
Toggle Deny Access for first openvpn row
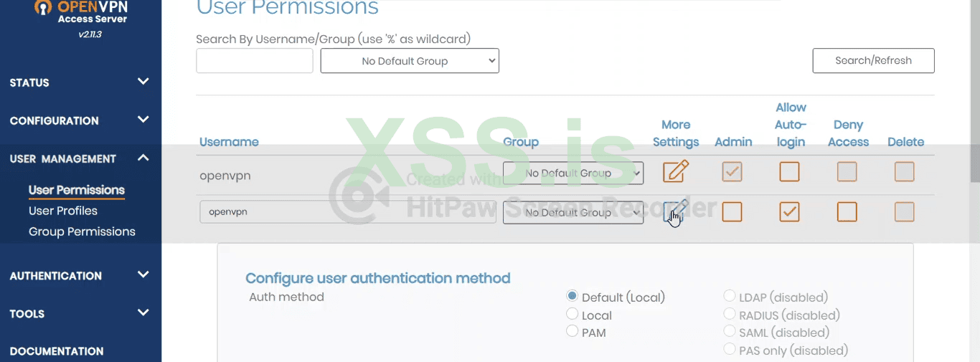847,172
